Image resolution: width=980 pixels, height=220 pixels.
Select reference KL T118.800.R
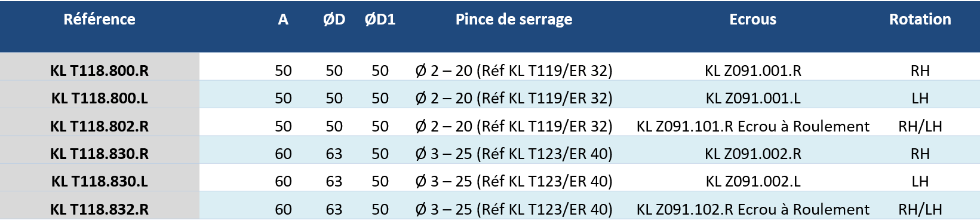tap(99, 71)
